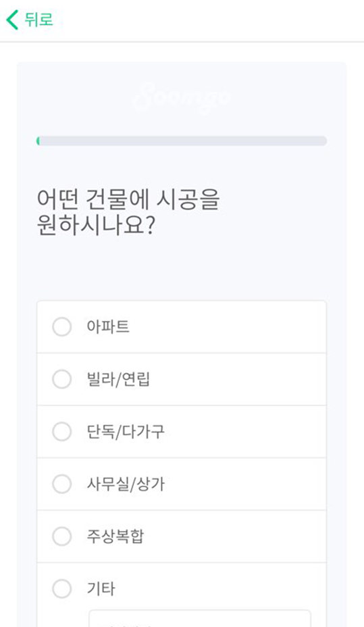Choose the 기타 radio button
364x627 pixels.
click(62, 588)
